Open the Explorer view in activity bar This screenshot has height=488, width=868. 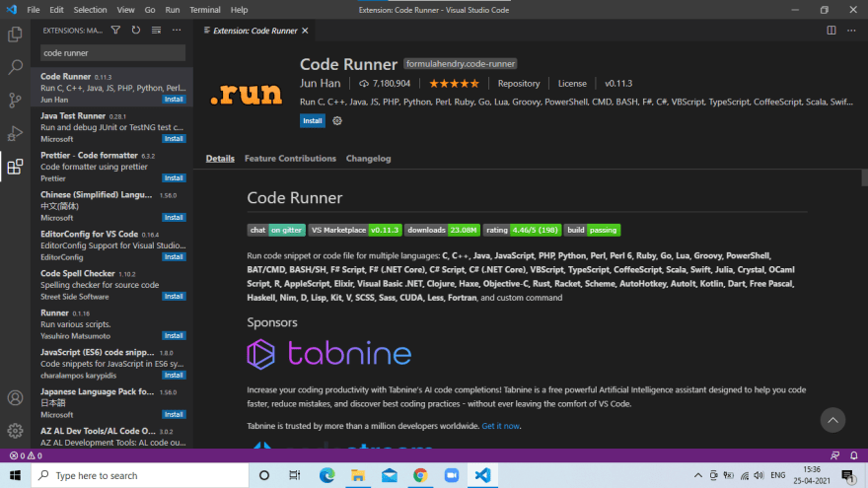click(15, 35)
